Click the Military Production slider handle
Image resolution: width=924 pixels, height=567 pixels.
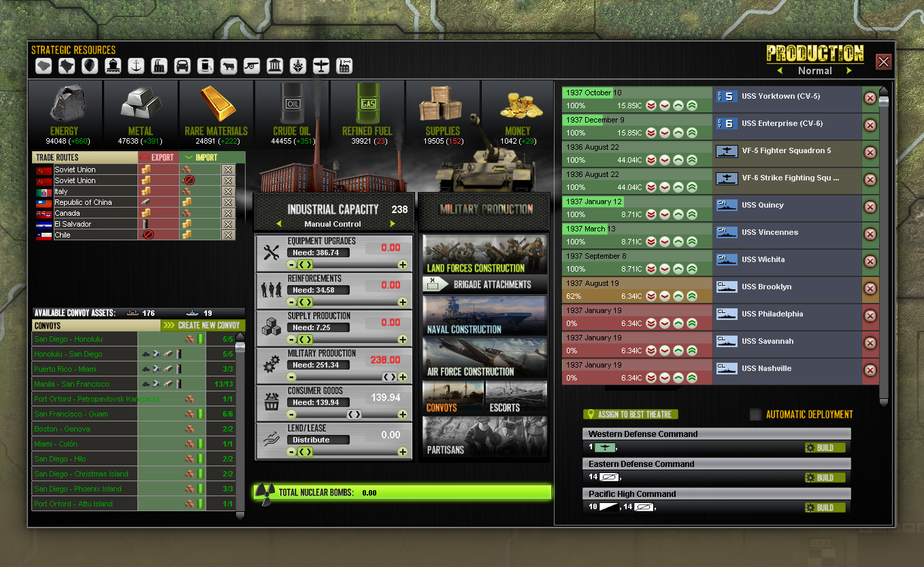click(x=389, y=376)
